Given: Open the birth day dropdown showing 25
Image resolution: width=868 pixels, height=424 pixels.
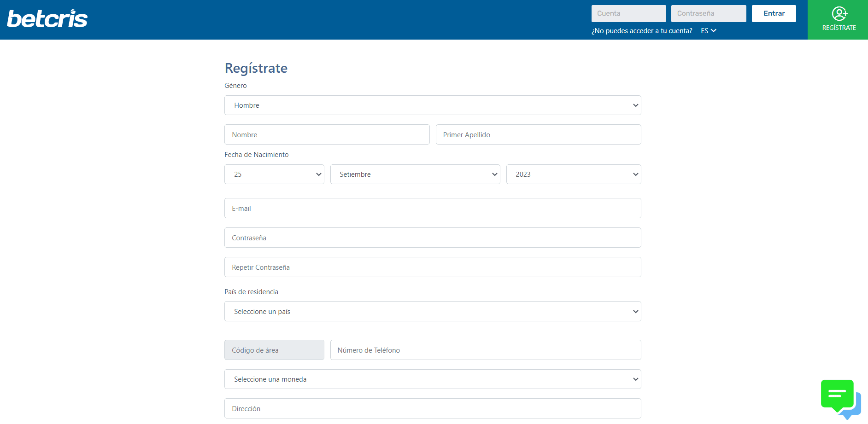Looking at the screenshot, I should click(x=274, y=174).
